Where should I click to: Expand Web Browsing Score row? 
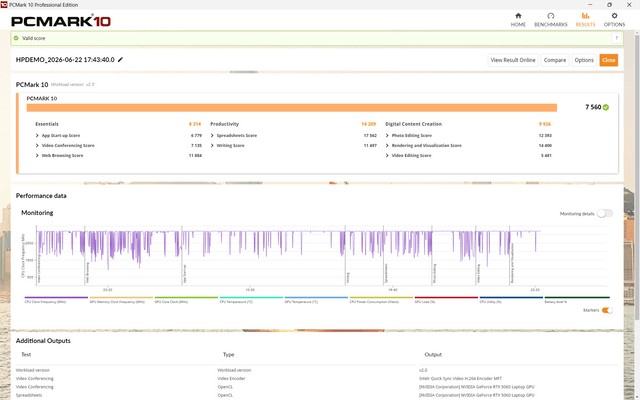37,156
